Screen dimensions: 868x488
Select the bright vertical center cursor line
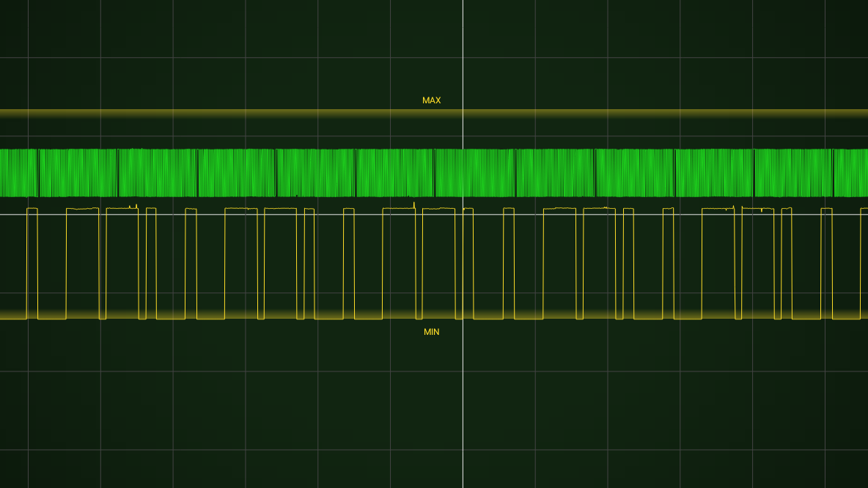463,410
